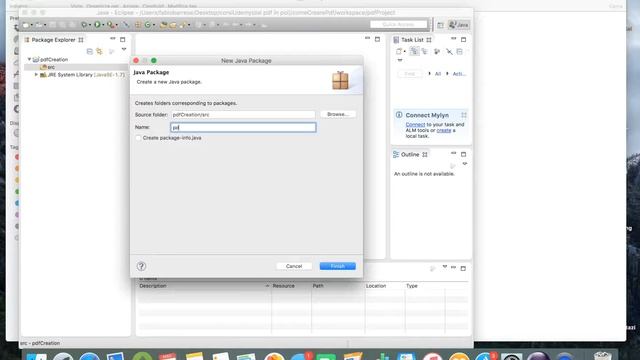Open the Task List view menu triangle
This screenshot has height=360, width=640.
(400, 60)
